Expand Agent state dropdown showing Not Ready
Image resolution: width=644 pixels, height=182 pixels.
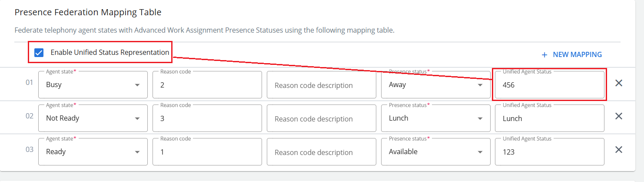93,118
